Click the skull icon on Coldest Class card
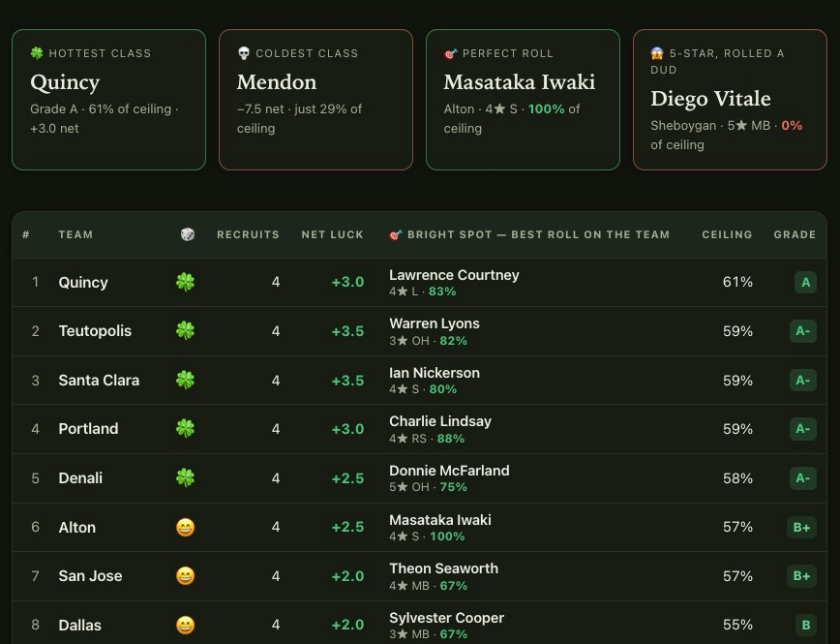 (x=244, y=53)
